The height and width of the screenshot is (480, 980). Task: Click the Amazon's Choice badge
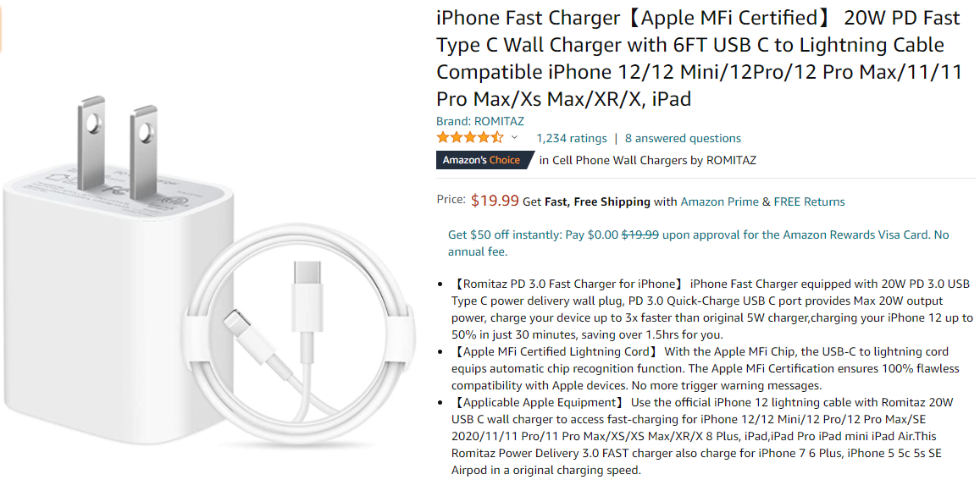click(483, 160)
